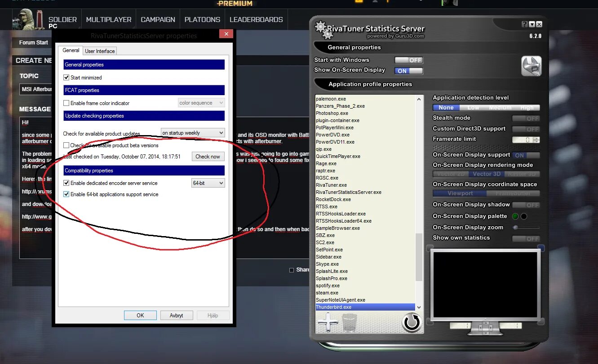Set application detection level to None
This screenshot has height=364, width=598.
tap(446, 108)
